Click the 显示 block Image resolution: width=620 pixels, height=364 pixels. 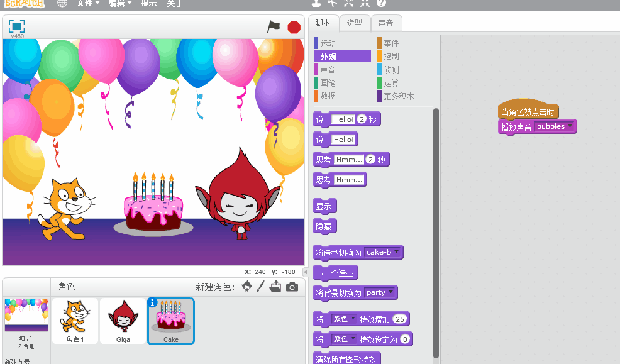(324, 206)
